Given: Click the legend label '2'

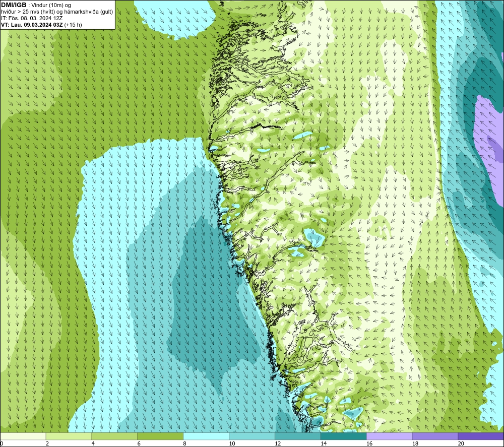Looking at the screenshot, I should tap(47, 443).
